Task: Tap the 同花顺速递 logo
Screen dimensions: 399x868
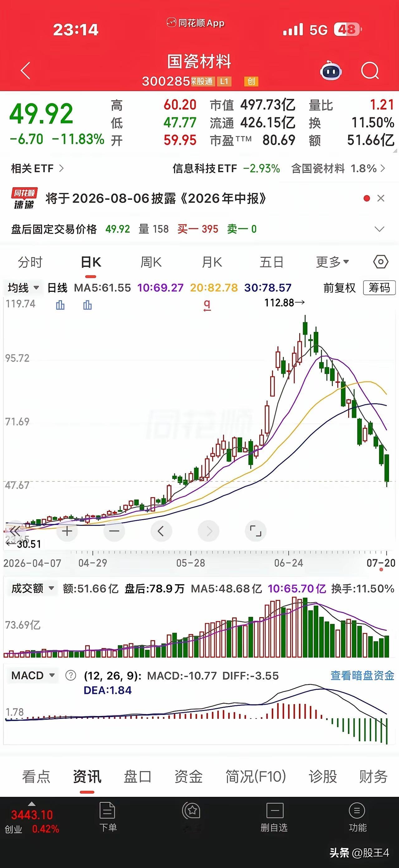Action: [x=24, y=198]
